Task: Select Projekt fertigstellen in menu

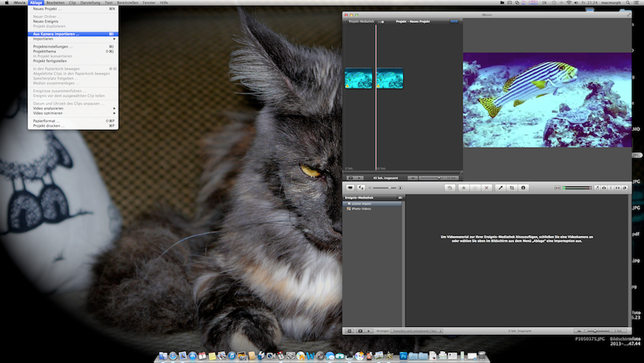Action: pyautogui.click(x=73, y=61)
